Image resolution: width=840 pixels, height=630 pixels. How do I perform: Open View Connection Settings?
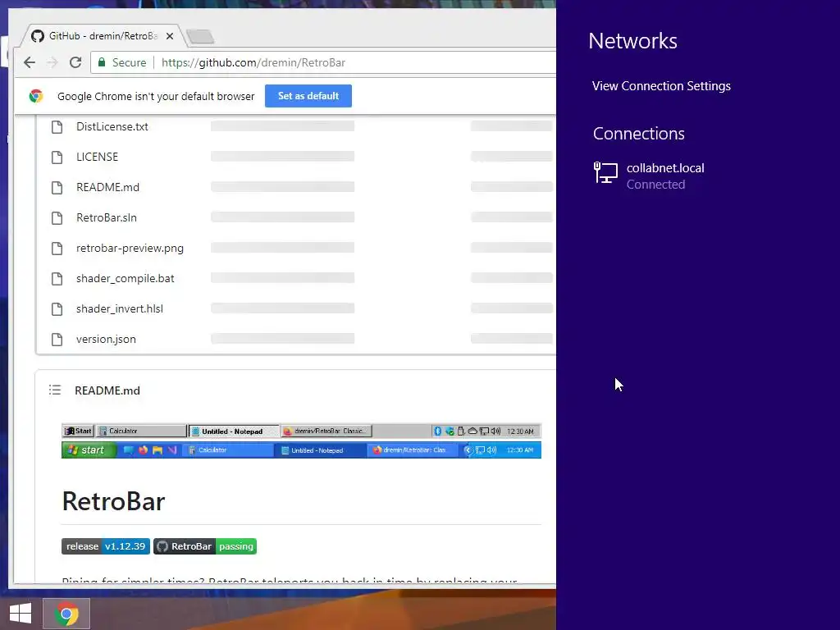[661, 86]
